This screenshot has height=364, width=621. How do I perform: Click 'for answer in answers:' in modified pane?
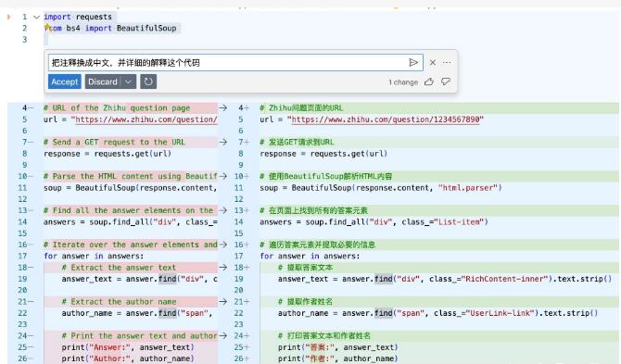[310, 256]
